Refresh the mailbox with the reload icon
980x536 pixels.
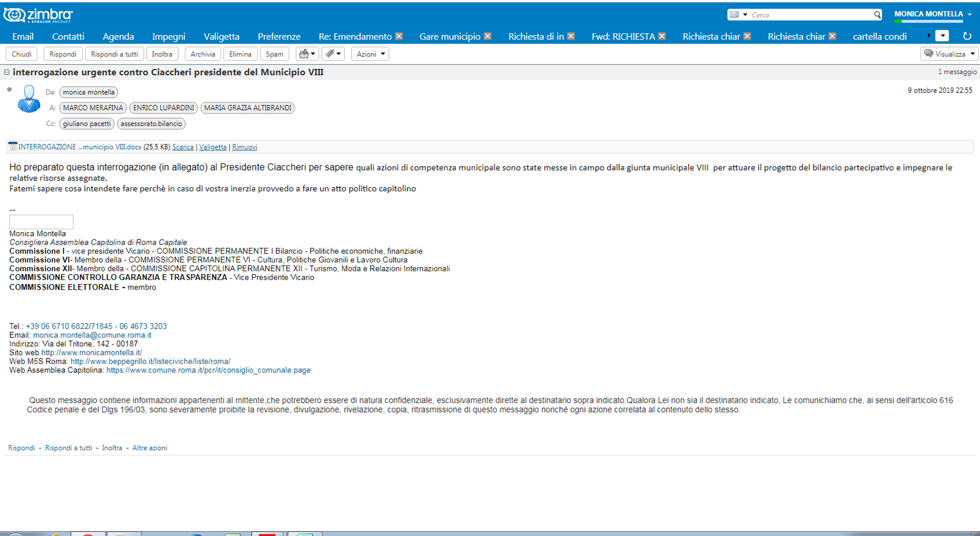point(967,36)
